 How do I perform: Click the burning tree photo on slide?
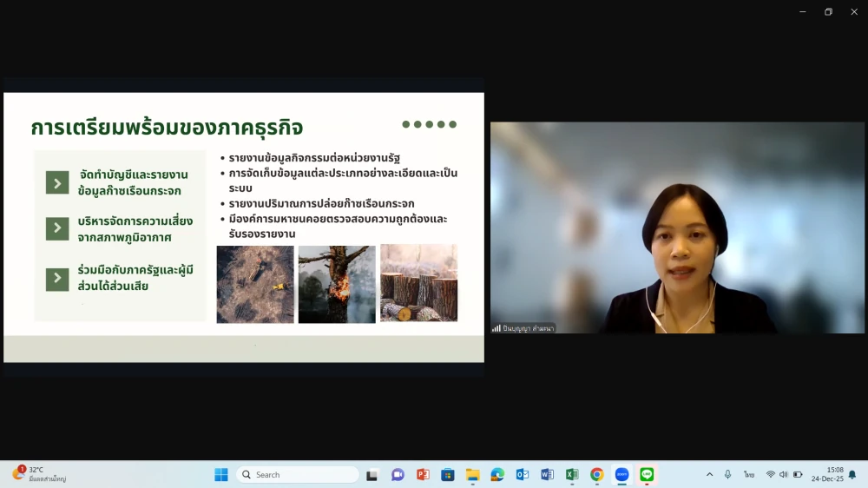(337, 284)
